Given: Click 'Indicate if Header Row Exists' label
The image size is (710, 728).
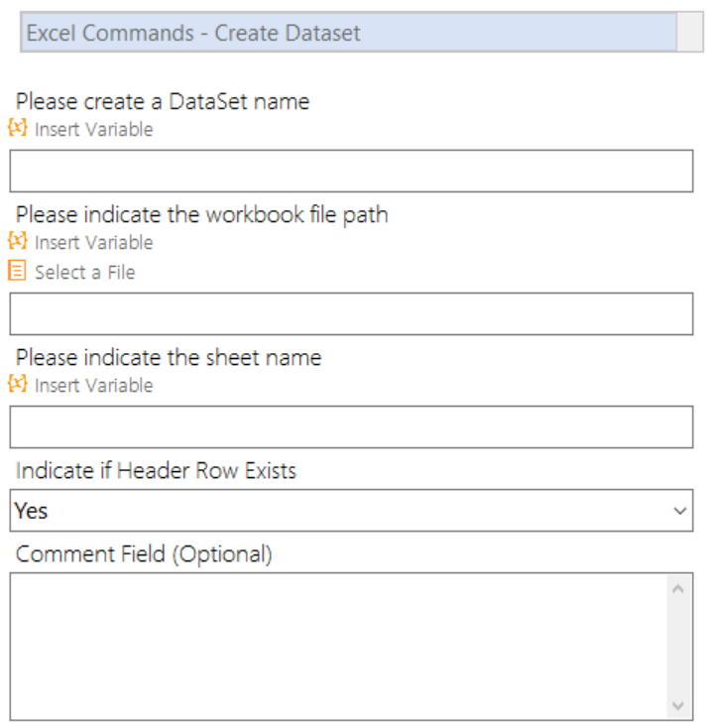Looking at the screenshot, I should coord(156,471).
